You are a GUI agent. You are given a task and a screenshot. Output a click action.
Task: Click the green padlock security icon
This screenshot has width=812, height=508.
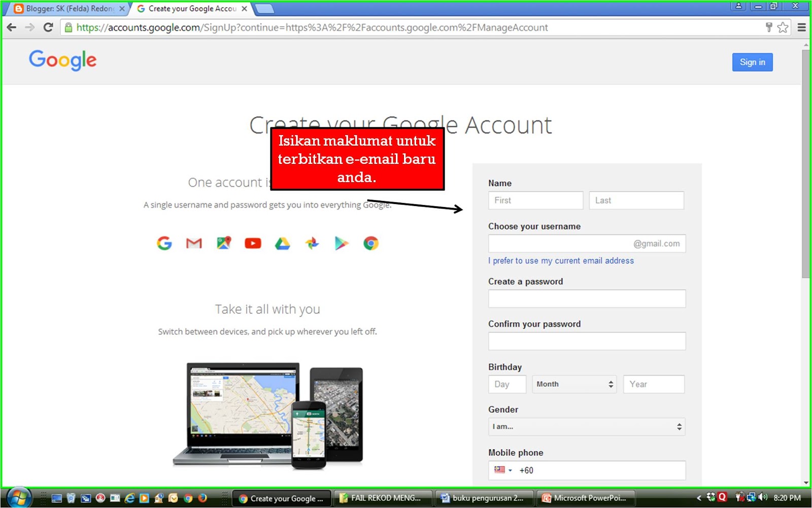click(69, 27)
